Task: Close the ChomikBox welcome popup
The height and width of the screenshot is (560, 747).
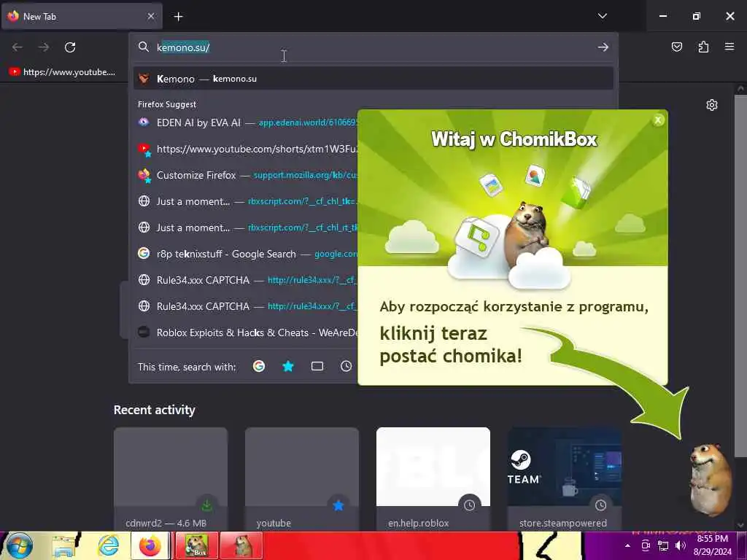Action: pyautogui.click(x=658, y=120)
